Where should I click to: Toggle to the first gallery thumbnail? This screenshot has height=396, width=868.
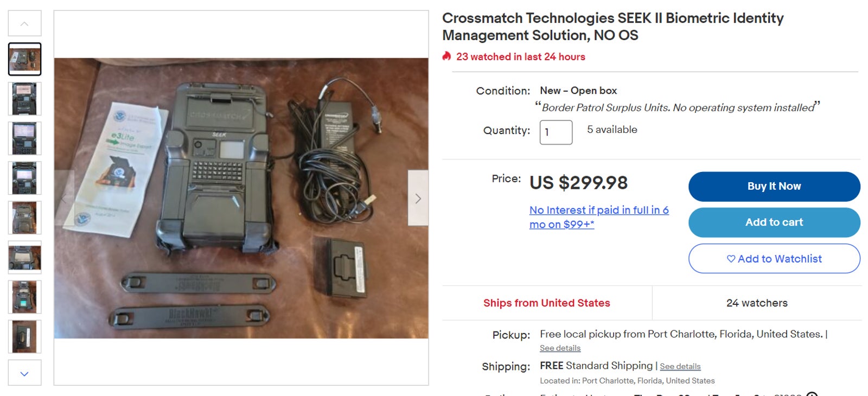(24, 59)
